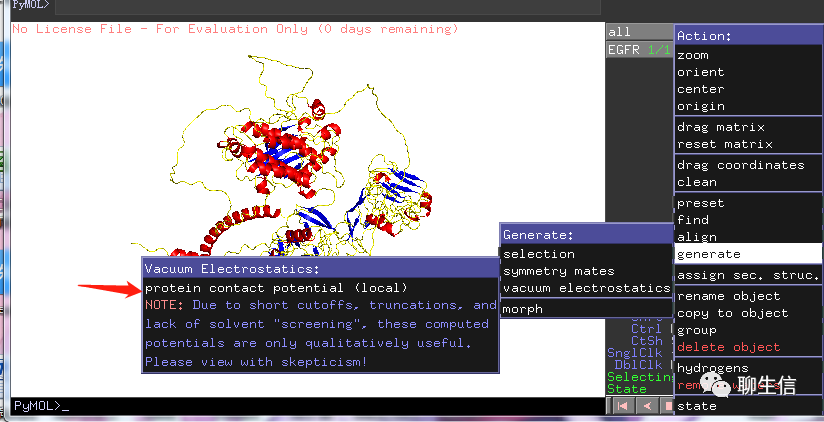Image resolution: width=824 pixels, height=422 pixels.
Task: Stop movie playback button
Action: [x=667, y=406]
